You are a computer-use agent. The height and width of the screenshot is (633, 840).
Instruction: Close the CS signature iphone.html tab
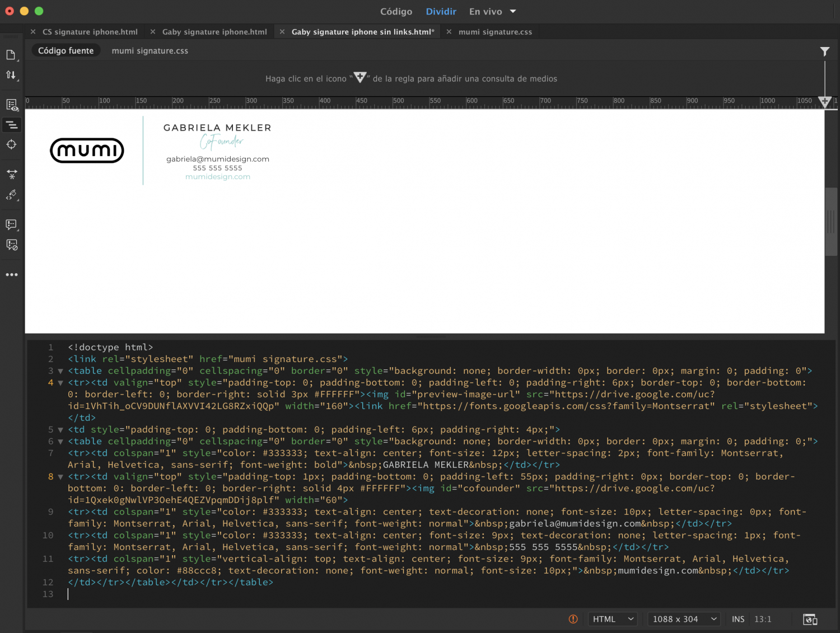tap(33, 32)
